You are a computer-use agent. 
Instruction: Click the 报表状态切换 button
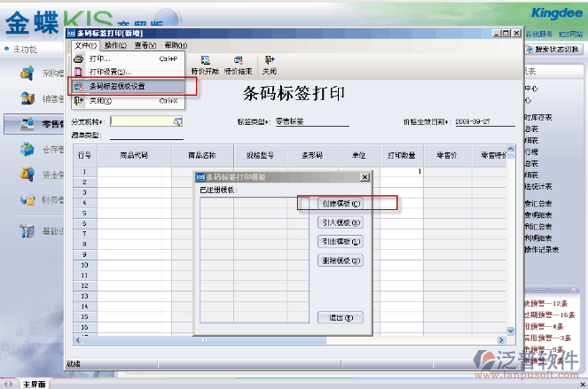tap(553, 49)
